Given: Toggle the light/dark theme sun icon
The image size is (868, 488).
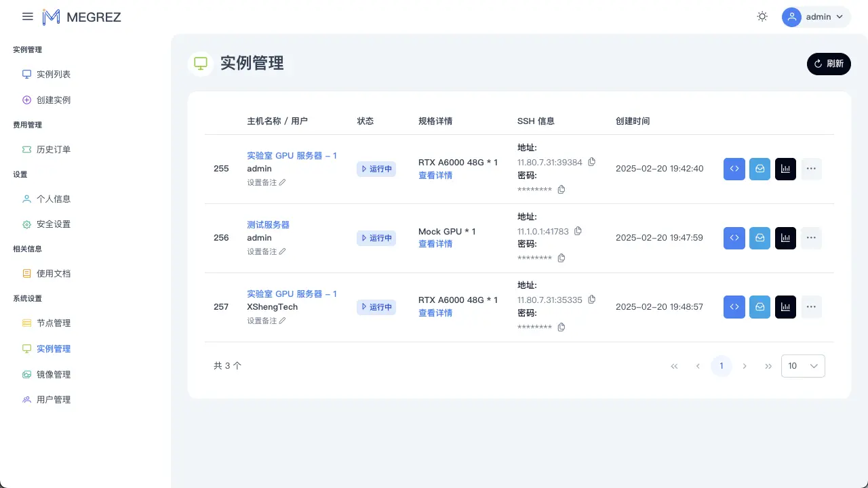Looking at the screenshot, I should pos(762,17).
